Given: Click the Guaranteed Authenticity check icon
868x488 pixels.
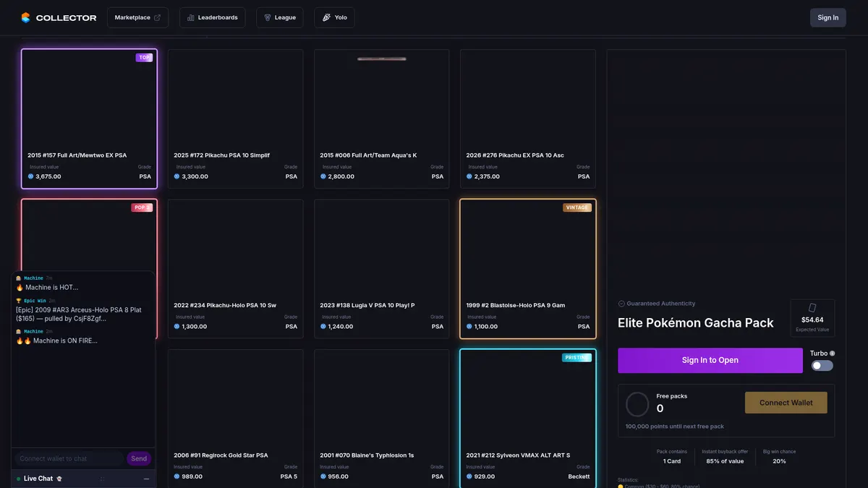Looking at the screenshot, I should tap(621, 304).
